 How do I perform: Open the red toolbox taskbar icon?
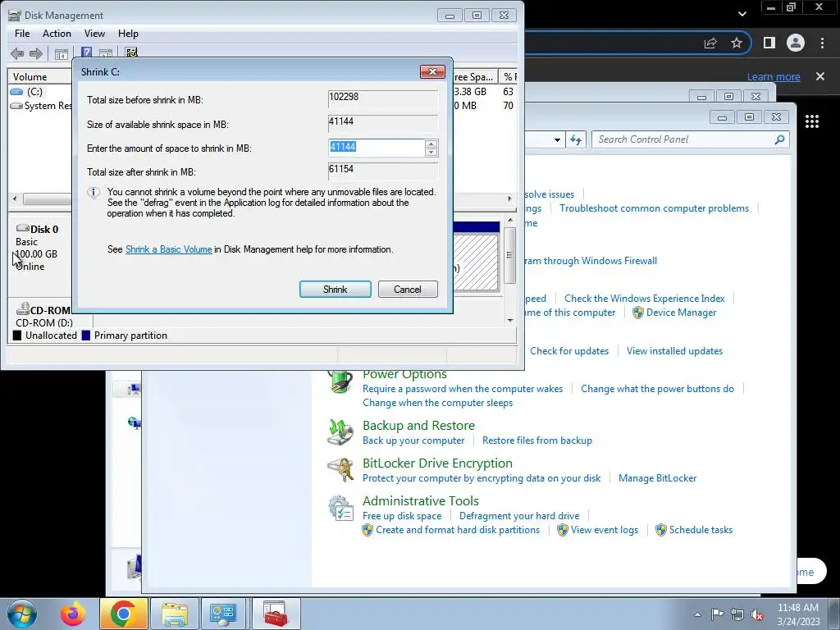pos(276,614)
